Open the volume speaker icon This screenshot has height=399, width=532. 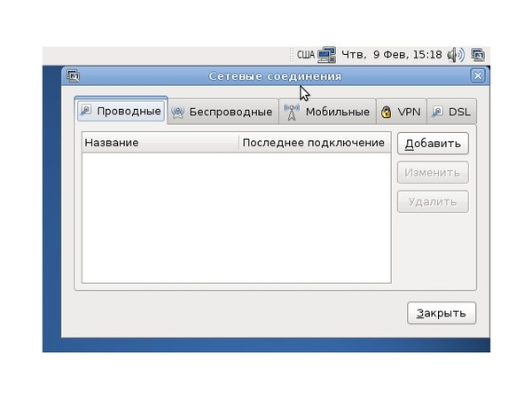[456, 55]
